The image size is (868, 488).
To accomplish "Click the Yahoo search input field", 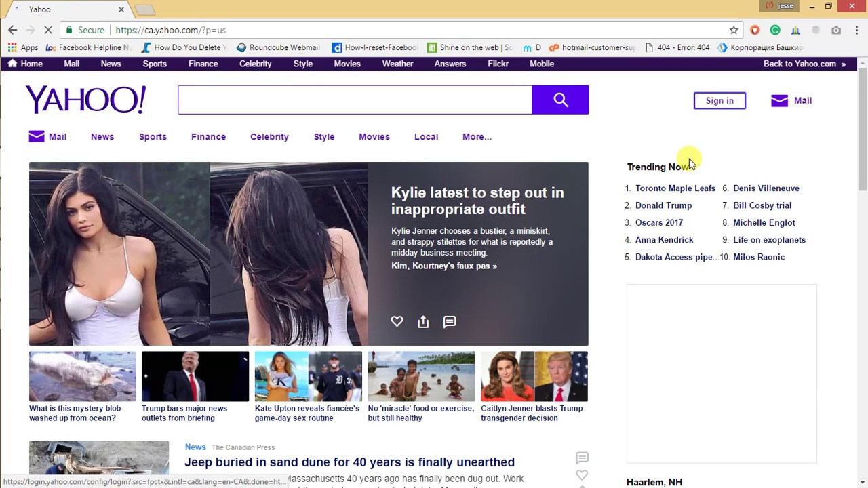I will 355,100.
